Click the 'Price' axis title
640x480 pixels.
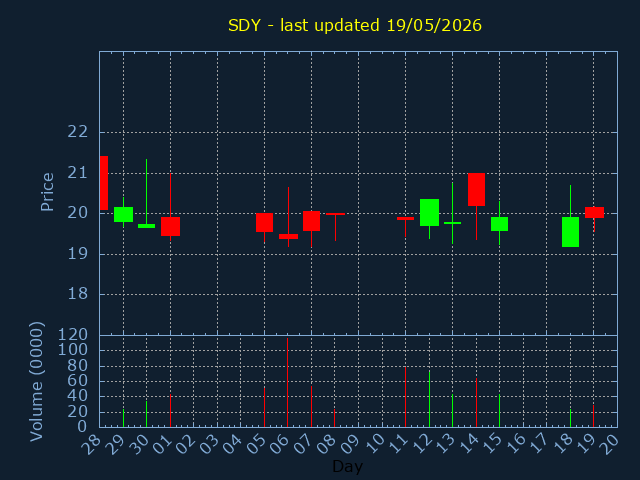[47, 192]
